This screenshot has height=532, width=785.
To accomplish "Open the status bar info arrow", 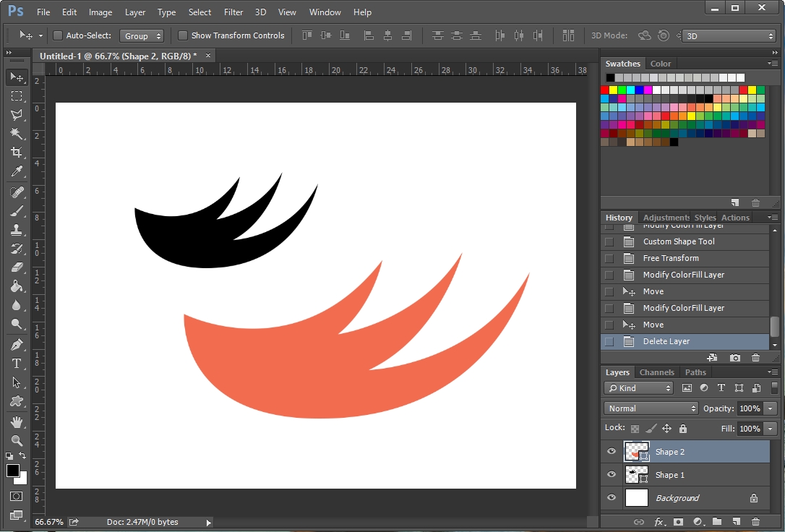I will (x=209, y=522).
